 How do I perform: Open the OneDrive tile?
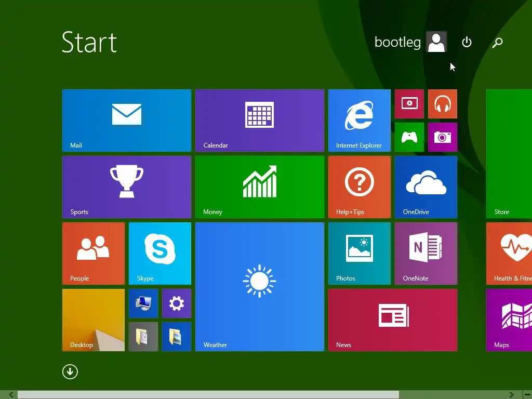[x=426, y=187]
